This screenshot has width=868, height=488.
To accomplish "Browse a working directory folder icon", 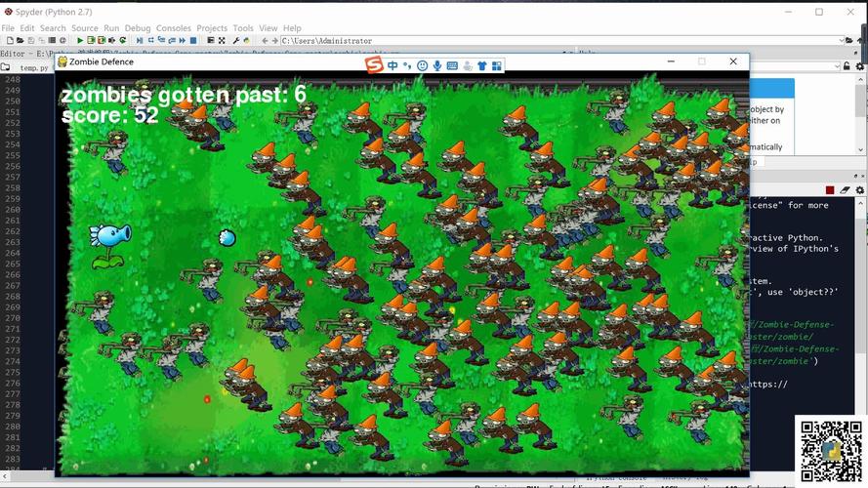I will pos(849,40).
